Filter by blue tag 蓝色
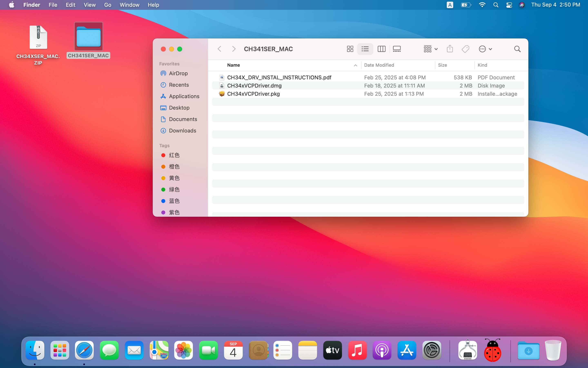Image resolution: width=588 pixels, height=368 pixels. click(x=180, y=201)
